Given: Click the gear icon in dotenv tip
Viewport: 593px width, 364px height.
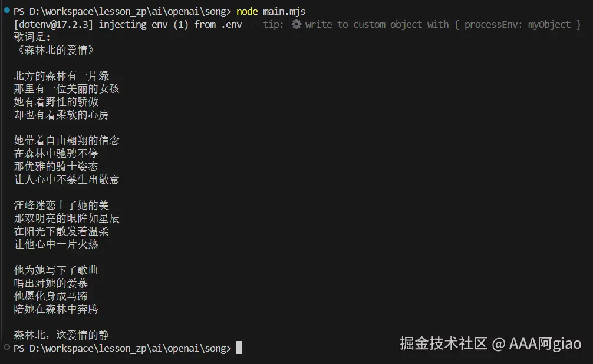Looking at the screenshot, I should point(296,24).
